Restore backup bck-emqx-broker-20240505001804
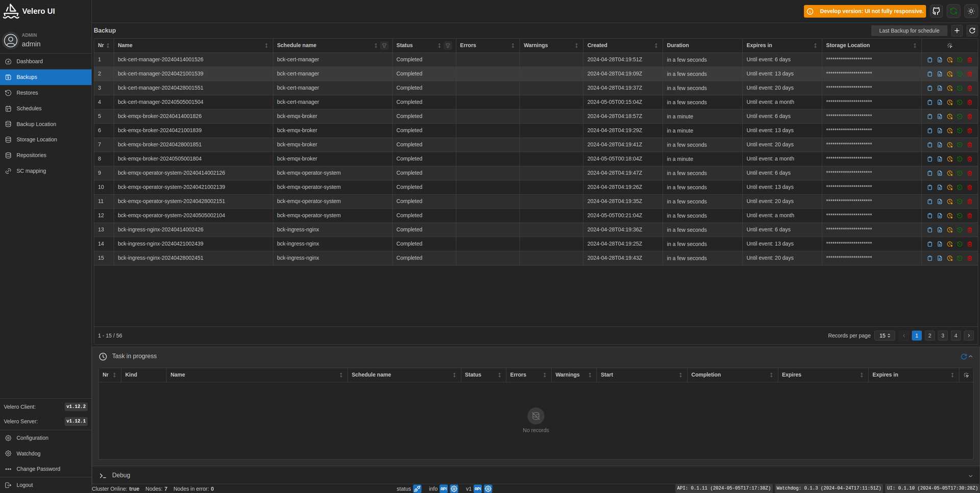The height and width of the screenshot is (493, 980). [960, 159]
